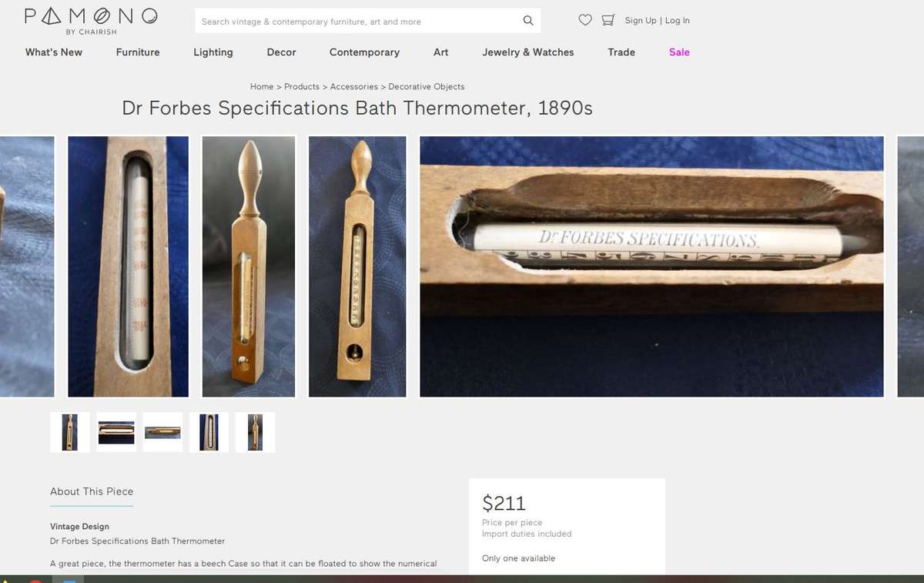Viewport: 924px width, 583px height.
Task: Open the Furniture navigation menu
Action: coord(138,52)
